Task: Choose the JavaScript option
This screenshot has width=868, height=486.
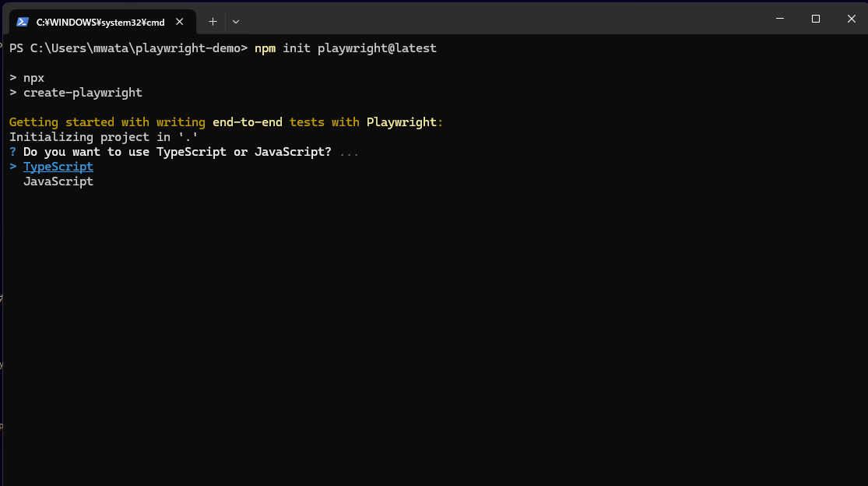Action: [58, 181]
